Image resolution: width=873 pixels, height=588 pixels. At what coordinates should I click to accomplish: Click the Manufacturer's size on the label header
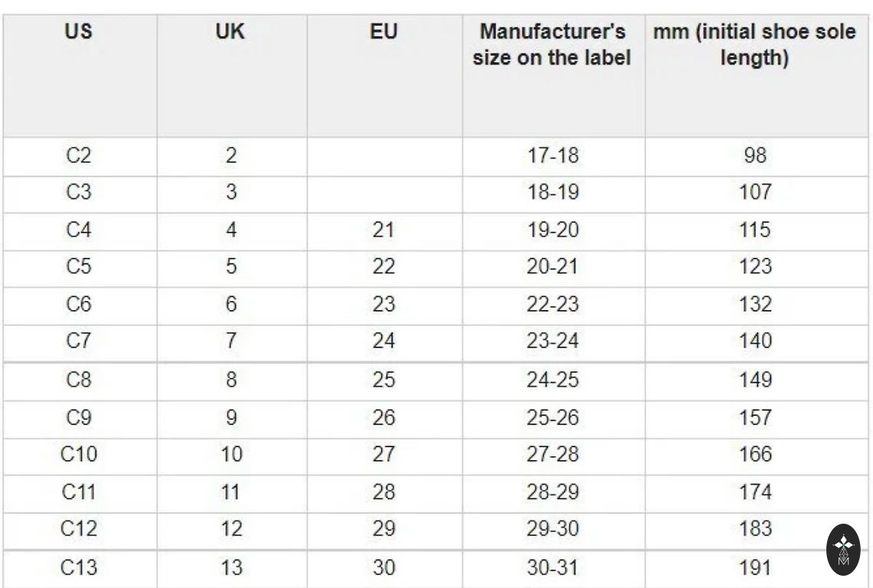[552, 45]
